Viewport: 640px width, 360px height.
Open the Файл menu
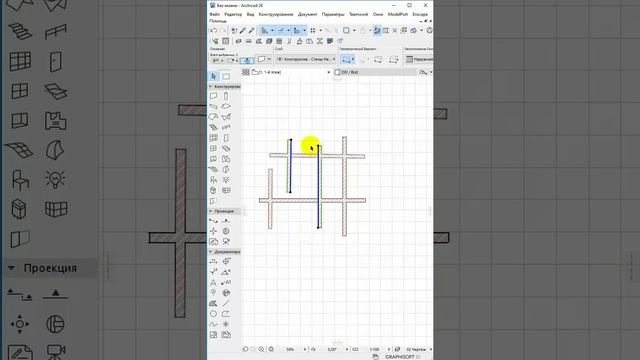pyautogui.click(x=214, y=14)
